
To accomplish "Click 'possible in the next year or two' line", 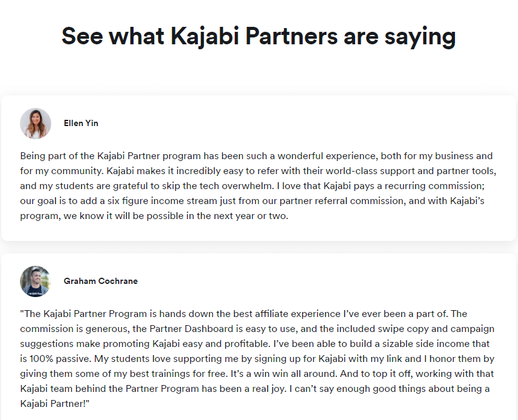I will pyautogui.click(x=217, y=216).
